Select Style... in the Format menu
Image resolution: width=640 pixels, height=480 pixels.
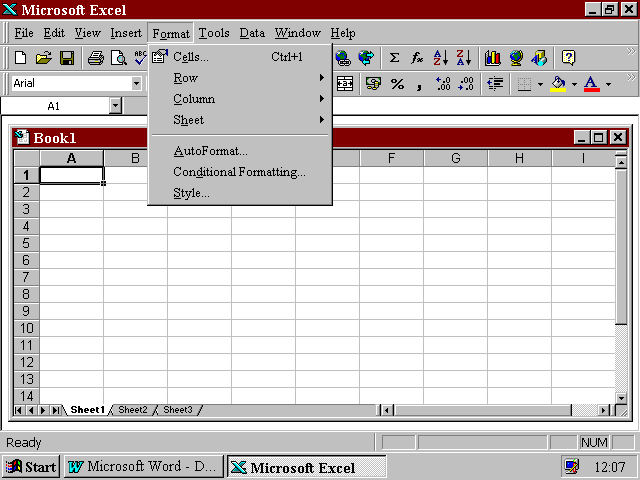(x=240, y=193)
